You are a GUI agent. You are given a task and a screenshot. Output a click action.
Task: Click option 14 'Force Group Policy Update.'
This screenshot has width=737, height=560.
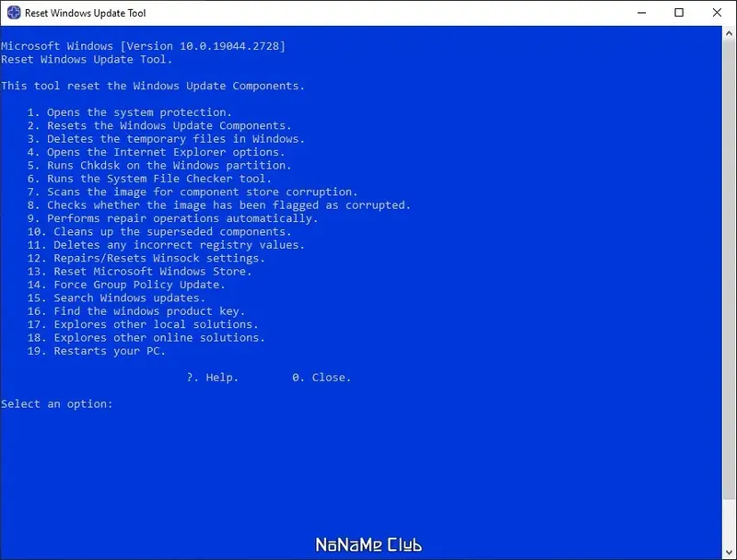click(126, 285)
